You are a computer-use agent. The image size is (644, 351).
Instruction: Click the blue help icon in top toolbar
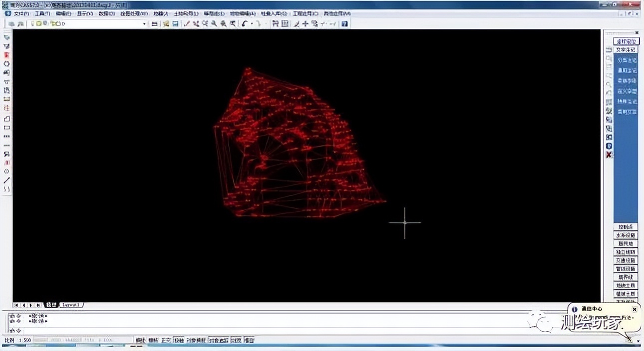[x=344, y=23]
